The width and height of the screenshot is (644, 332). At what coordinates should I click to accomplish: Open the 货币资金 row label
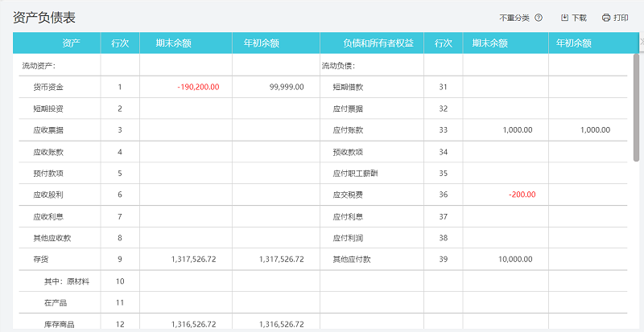tap(48, 87)
